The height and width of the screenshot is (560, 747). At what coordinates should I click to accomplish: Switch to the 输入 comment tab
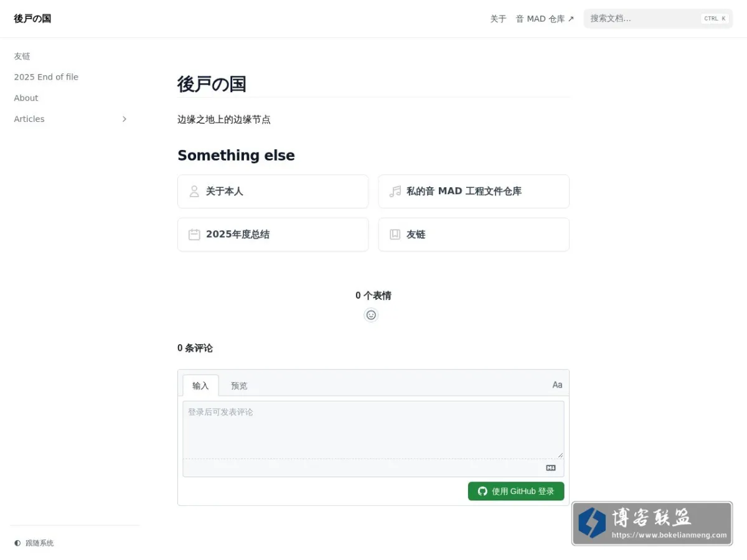200,386
